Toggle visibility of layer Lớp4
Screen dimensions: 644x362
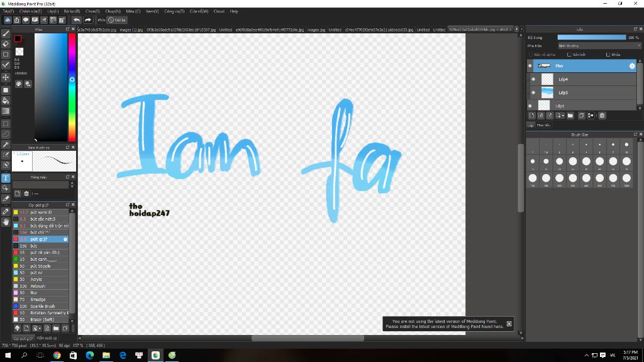533,79
